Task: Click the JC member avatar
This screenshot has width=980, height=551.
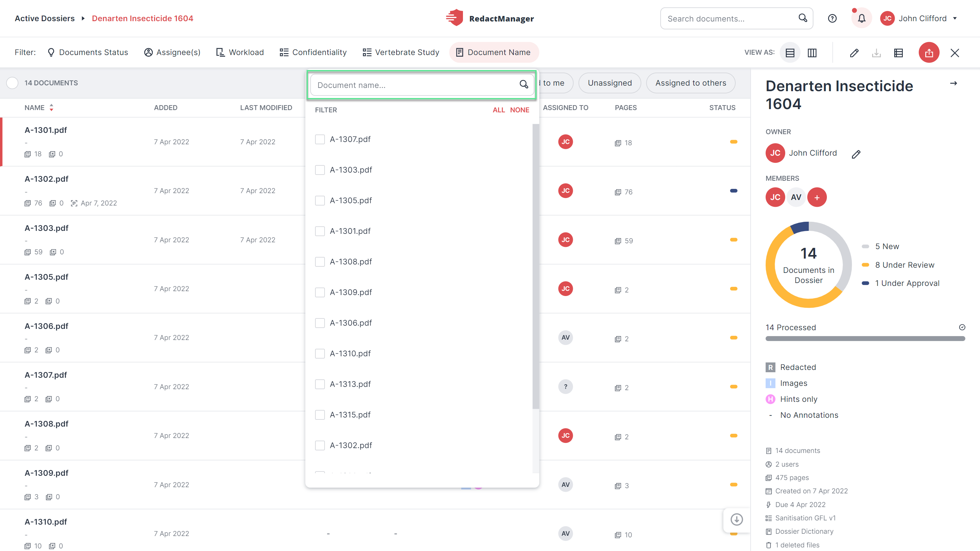Action: 775,197
